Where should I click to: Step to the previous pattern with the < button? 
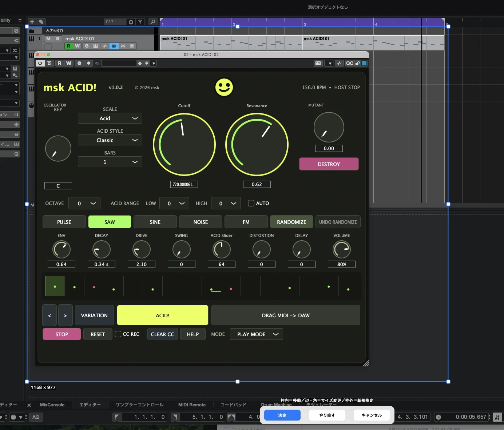click(49, 316)
